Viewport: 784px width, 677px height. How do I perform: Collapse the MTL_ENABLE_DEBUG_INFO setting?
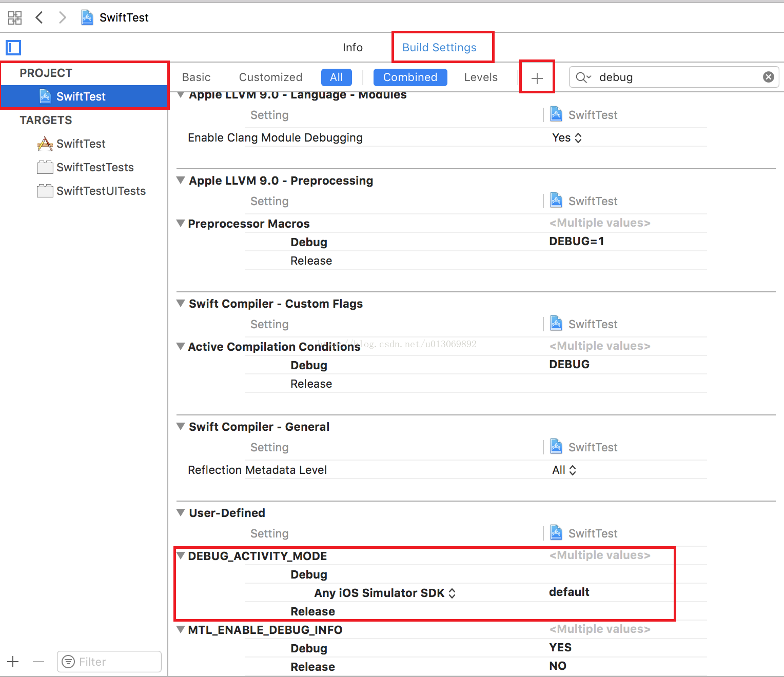pos(181,629)
